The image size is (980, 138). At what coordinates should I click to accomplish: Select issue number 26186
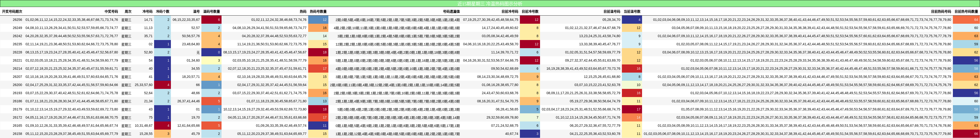(x=17, y=101)
